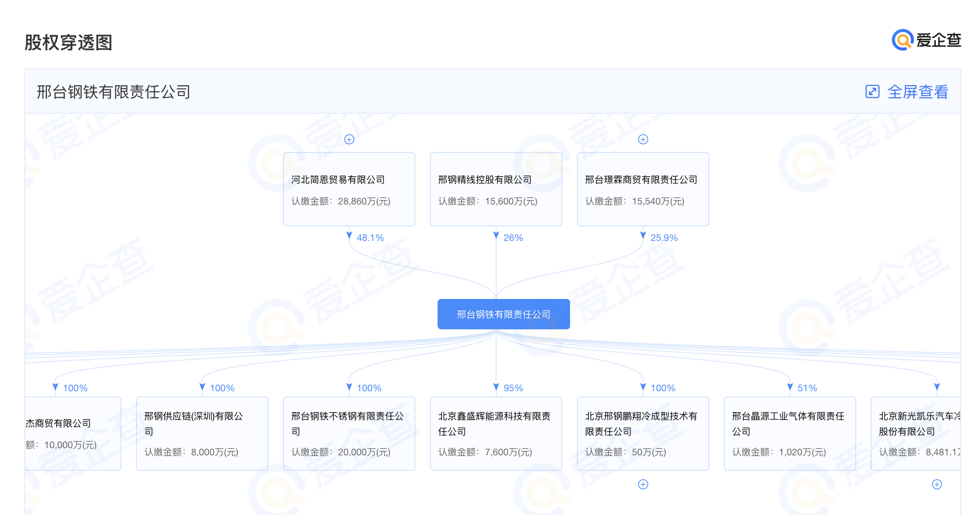This screenshot has height=515, width=980.
Task: Expand subsidiaries below 北京新光凯乐汽车 card
Action: tap(937, 484)
